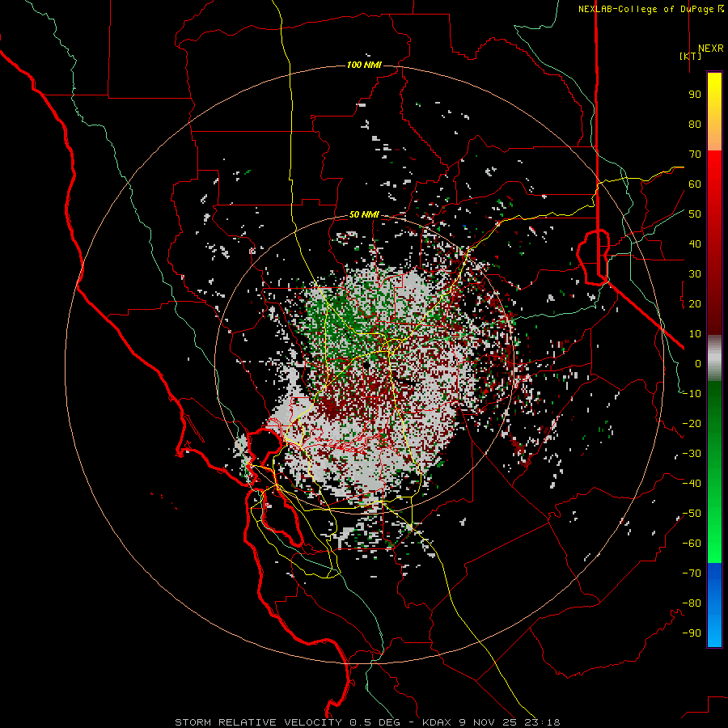Click the "NEXR" label above the color scale
The width and height of the screenshot is (728, 728).
(710, 49)
